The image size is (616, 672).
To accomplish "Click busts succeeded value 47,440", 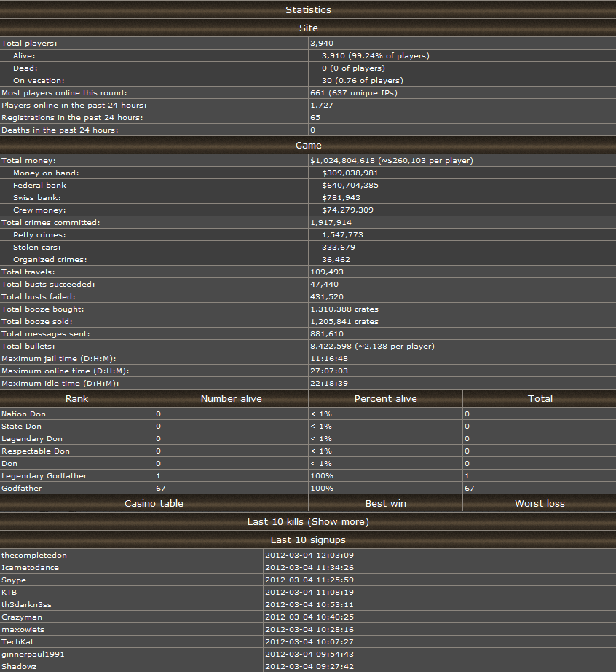I will click(324, 284).
